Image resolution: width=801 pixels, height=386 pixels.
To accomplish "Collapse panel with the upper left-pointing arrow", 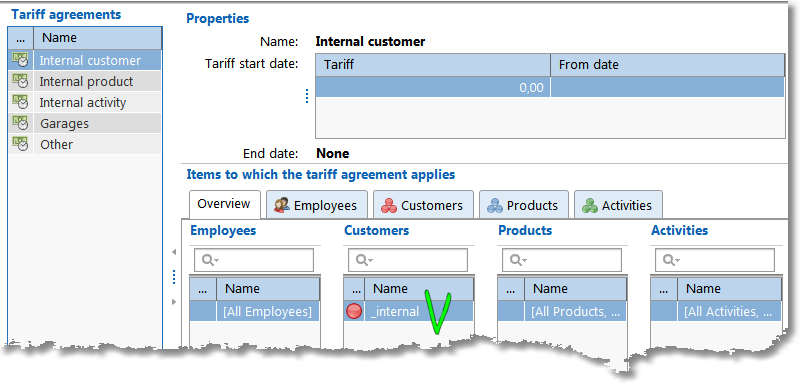I will tap(174, 252).
